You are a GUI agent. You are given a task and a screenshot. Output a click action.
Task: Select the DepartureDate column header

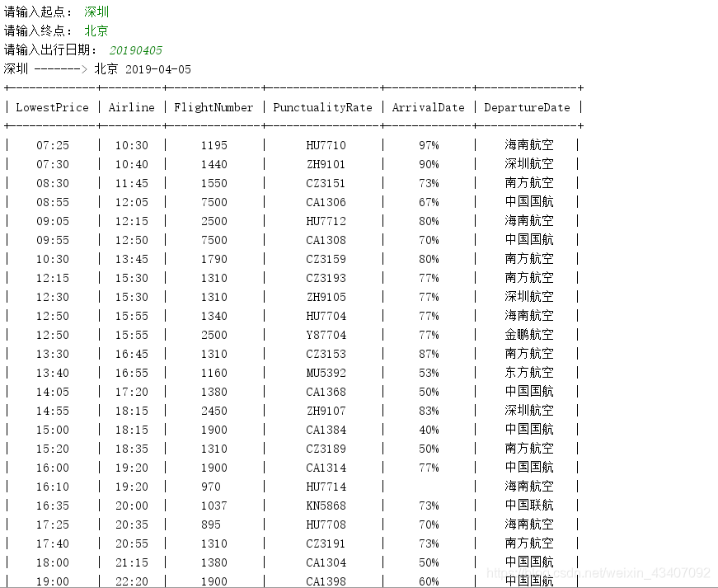click(527, 107)
